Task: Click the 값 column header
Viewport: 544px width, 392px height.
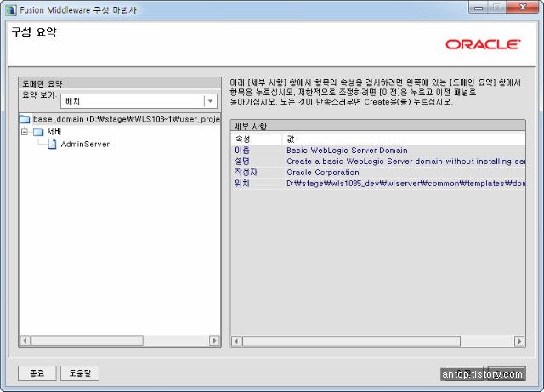Action: click(404, 139)
